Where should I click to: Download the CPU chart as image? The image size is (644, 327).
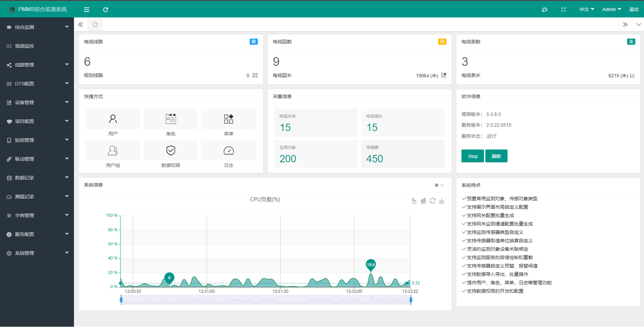[442, 201]
